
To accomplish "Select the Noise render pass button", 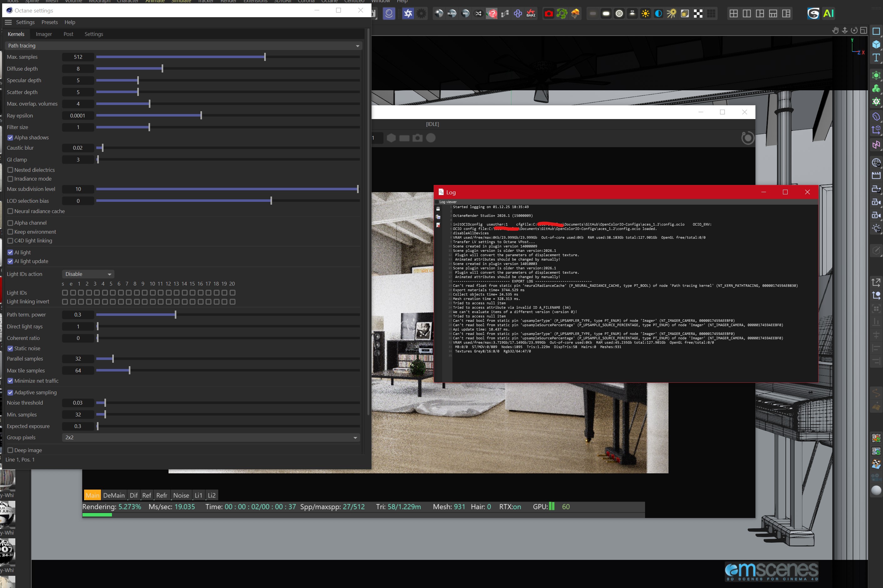I will [181, 496].
